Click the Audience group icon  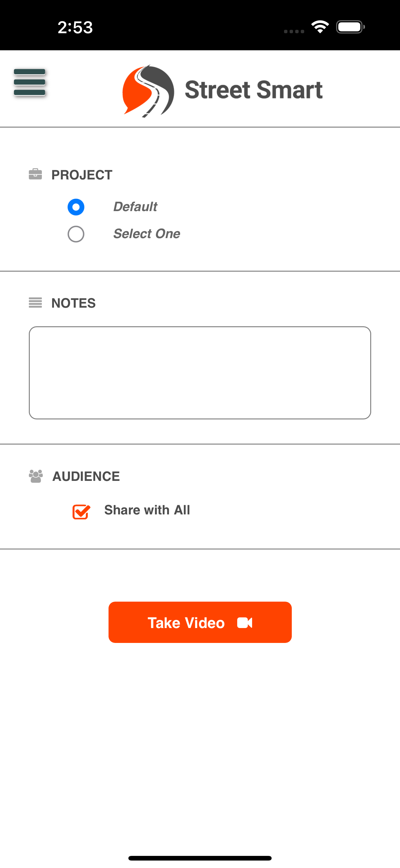[36, 476]
